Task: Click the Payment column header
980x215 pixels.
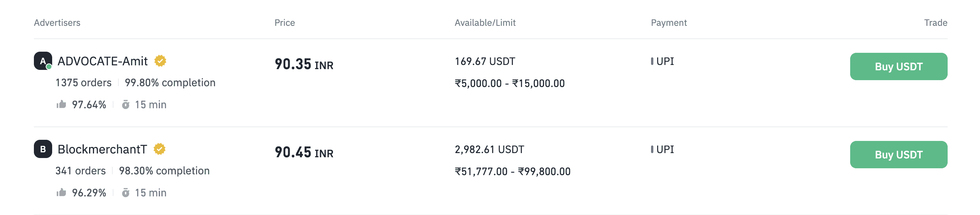Action: pyautogui.click(x=669, y=23)
